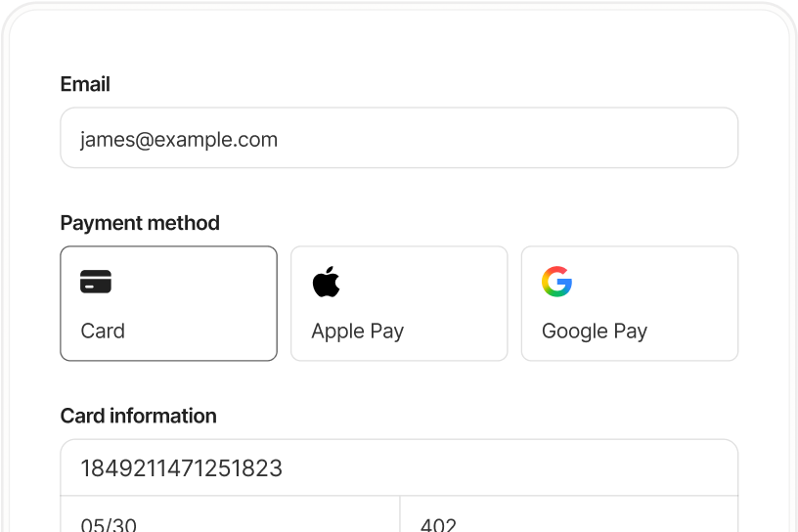Click the "Google Pay" text label
798x532 pixels.
[595, 331]
